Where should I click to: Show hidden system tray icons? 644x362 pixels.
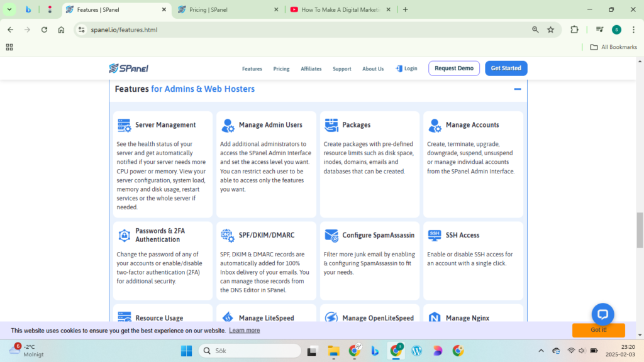click(x=541, y=351)
